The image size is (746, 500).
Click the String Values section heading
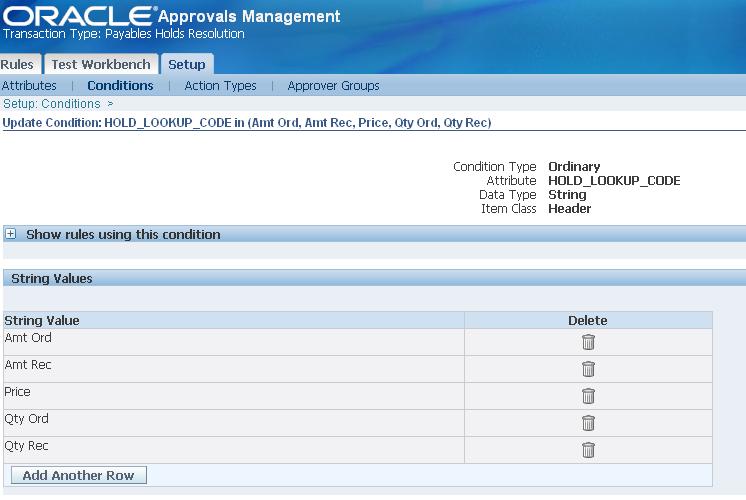tap(52, 278)
